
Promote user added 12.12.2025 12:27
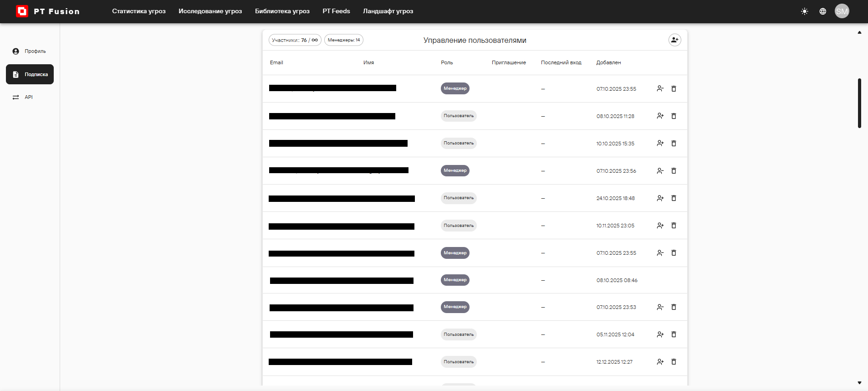pyautogui.click(x=660, y=362)
